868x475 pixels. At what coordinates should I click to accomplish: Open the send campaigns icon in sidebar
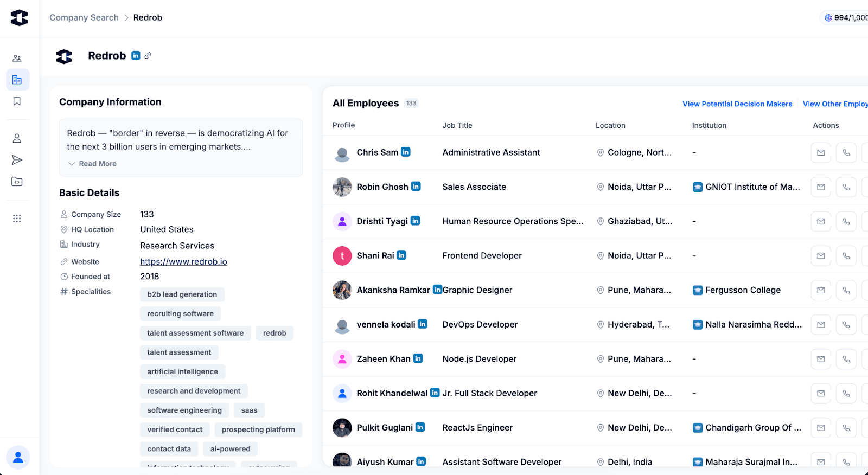click(17, 160)
